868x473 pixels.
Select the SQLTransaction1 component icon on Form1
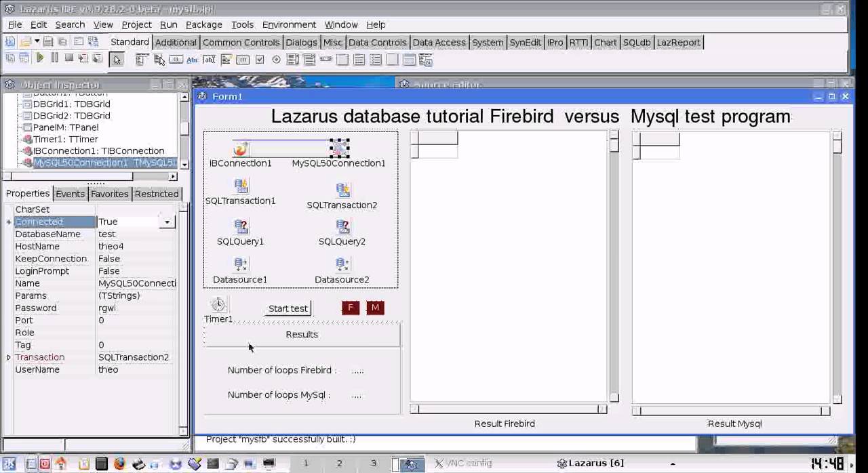[240, 186]
